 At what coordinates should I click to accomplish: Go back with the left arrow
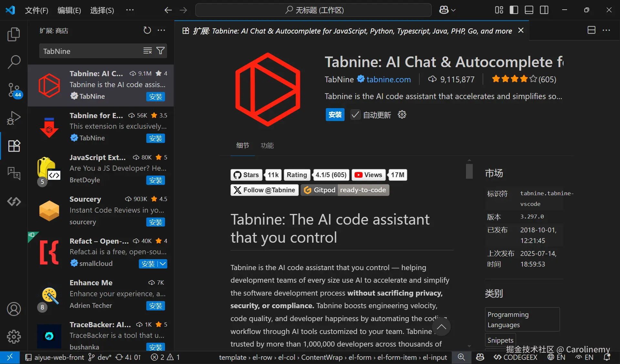(168, 10)
